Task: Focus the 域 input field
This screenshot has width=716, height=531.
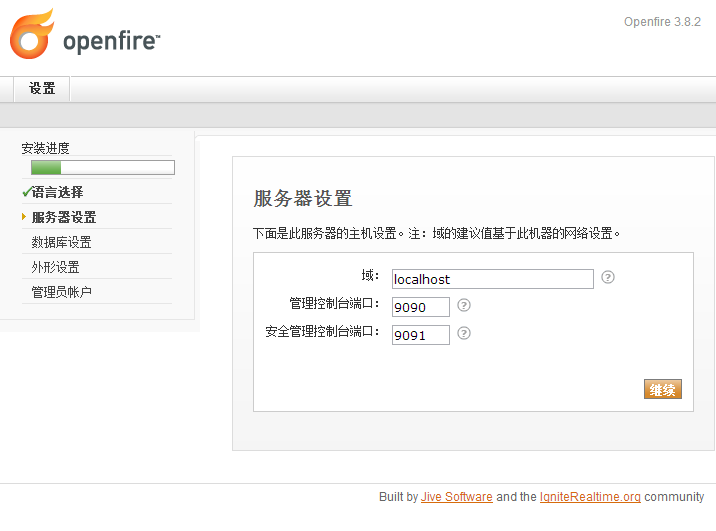Action: click(x=492, y=279)
